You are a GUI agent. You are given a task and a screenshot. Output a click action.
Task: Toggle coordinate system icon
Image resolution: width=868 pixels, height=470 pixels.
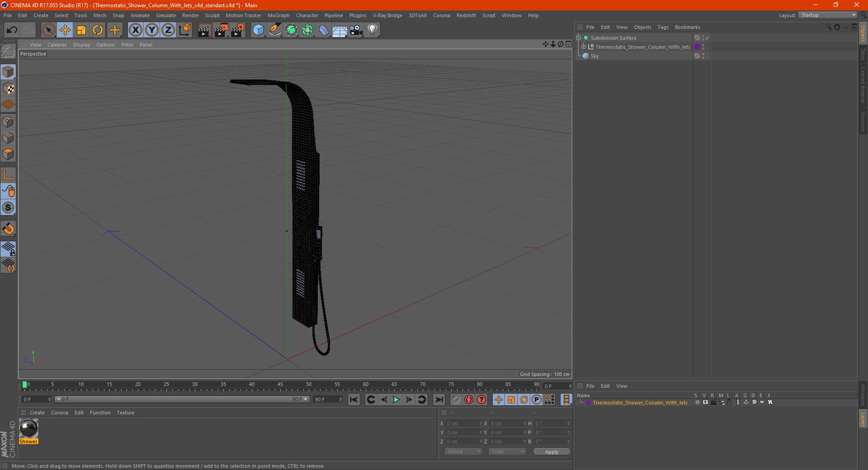click(185, 30)
